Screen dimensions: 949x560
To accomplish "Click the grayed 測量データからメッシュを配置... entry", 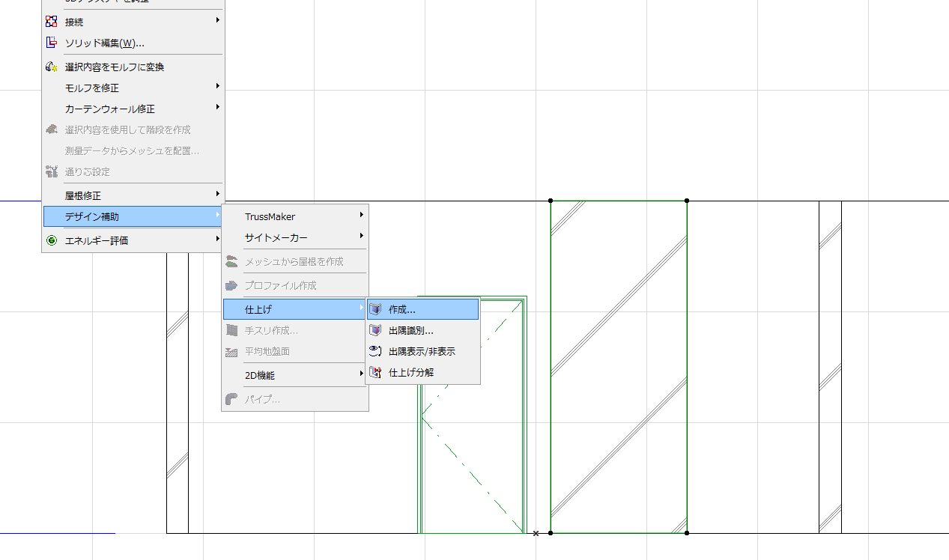I will pyautogui.click(x=133, y=150).
